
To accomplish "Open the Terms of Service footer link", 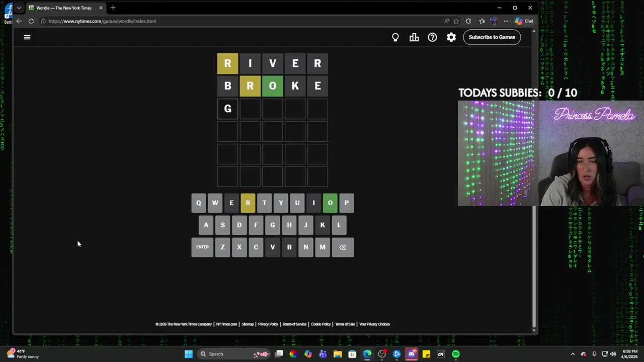I will tap(294, 324).
